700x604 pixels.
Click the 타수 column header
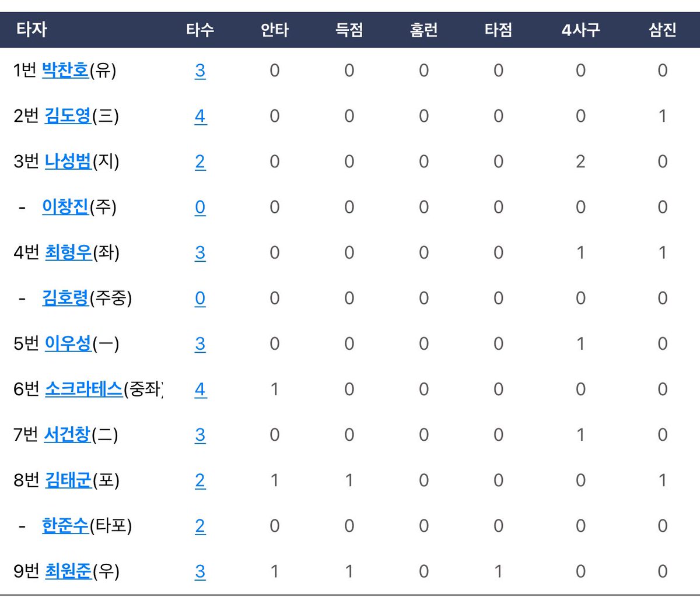click(x=200, y=30)
